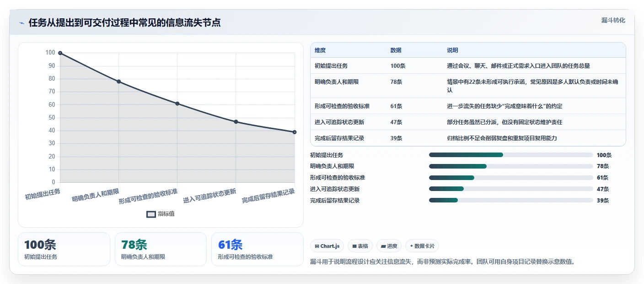Select the chart data point at 100

point(60,53)
